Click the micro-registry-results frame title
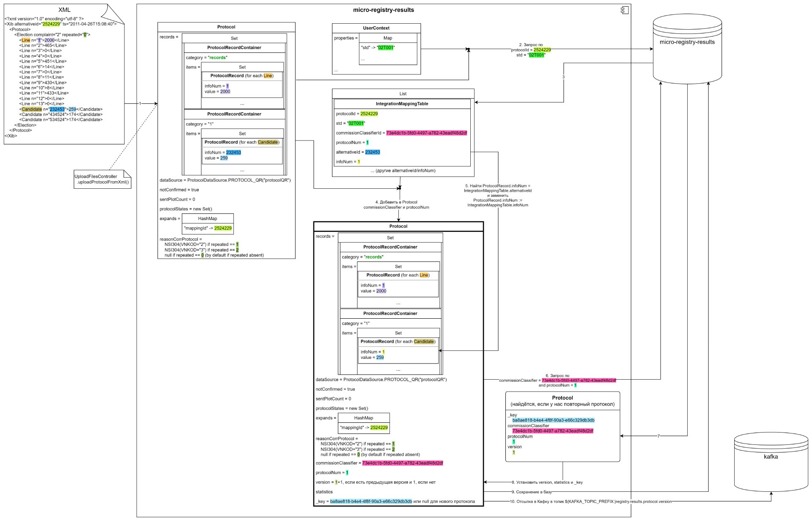The height and width of the screenshot is (521, 812). point(383,10)
